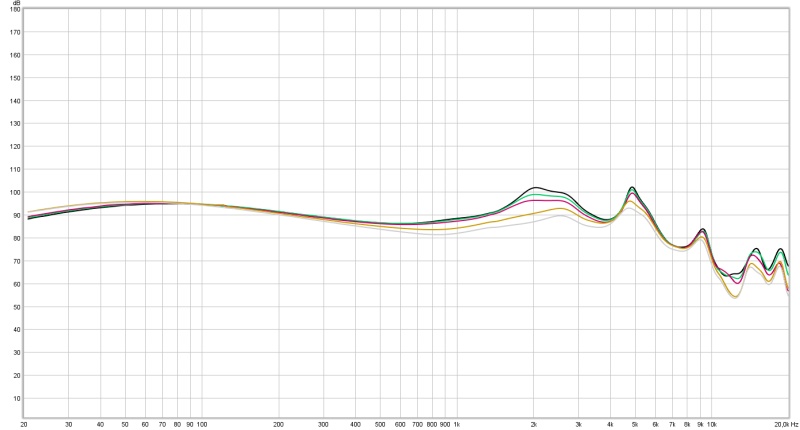Click the 20 Hz label at axis start

point(24,424)
